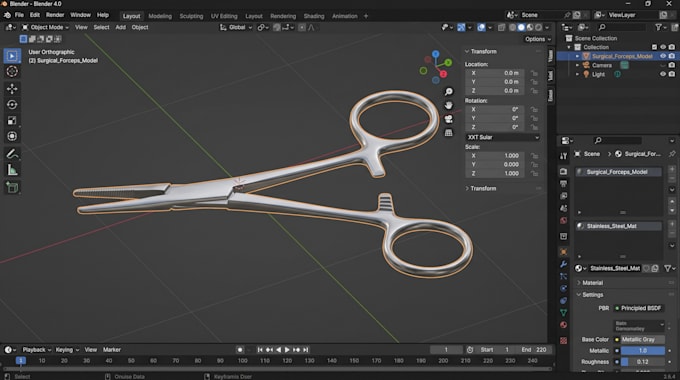Viewport: 680px width, 380px height.
Task: Activate the Annotate pencil tool
Action: 12,154
